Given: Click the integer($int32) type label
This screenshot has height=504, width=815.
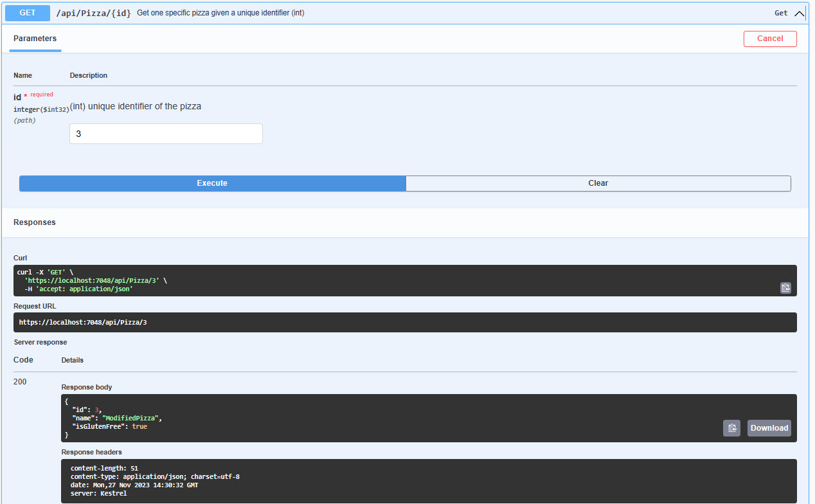Looking at the screenshot, I should click(41, 109).
